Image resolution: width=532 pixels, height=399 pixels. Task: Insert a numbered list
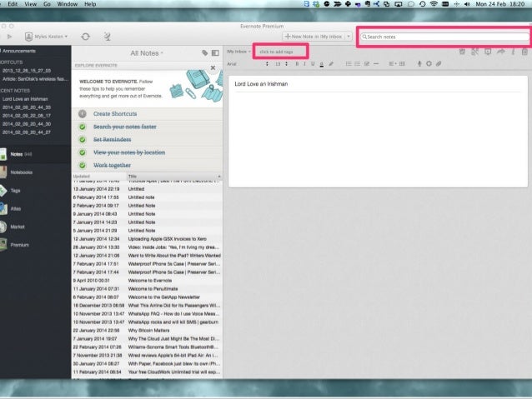pos(357,64)
